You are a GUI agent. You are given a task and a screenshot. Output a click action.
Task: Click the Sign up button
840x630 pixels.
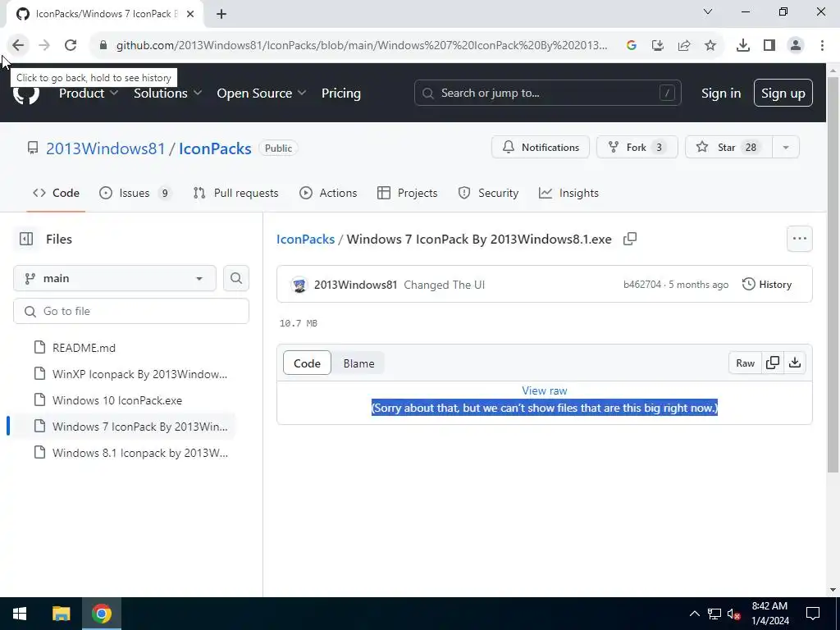(x=783, y=94)
